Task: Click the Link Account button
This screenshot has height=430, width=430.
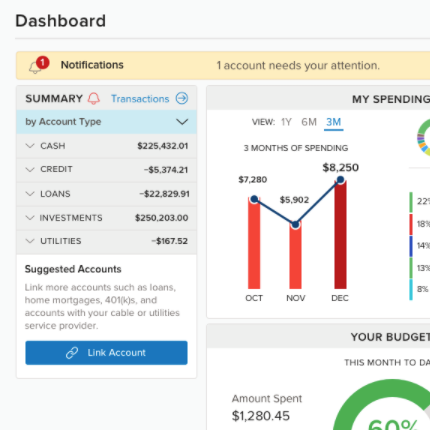Action: point(106,353)
